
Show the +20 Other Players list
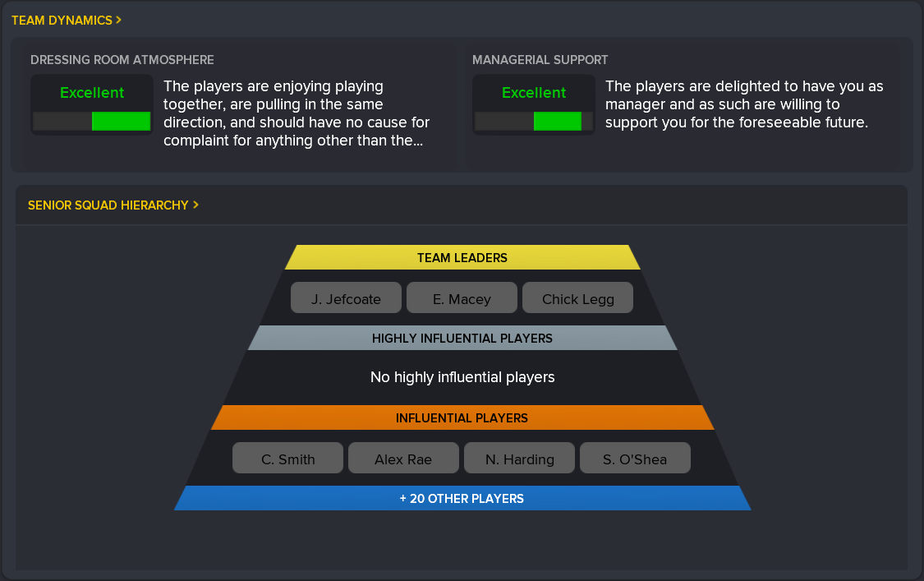tap(462, 498)
